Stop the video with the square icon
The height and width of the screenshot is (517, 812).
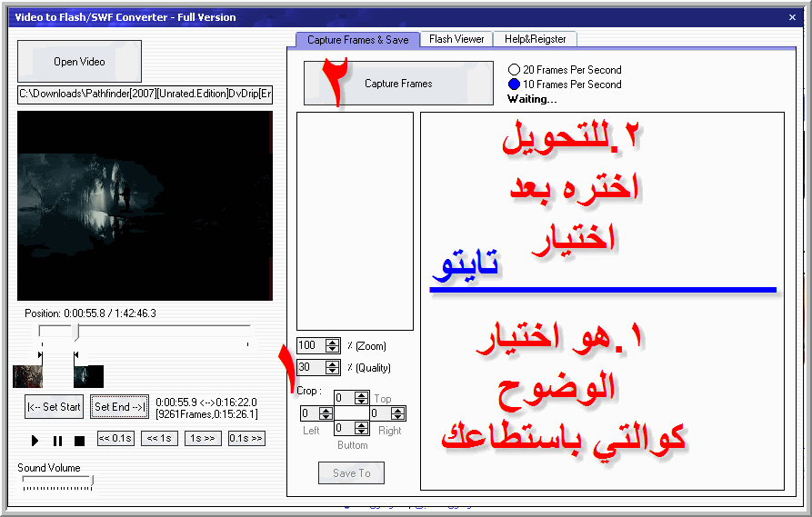pyautogui.click(x=79, y=441)
